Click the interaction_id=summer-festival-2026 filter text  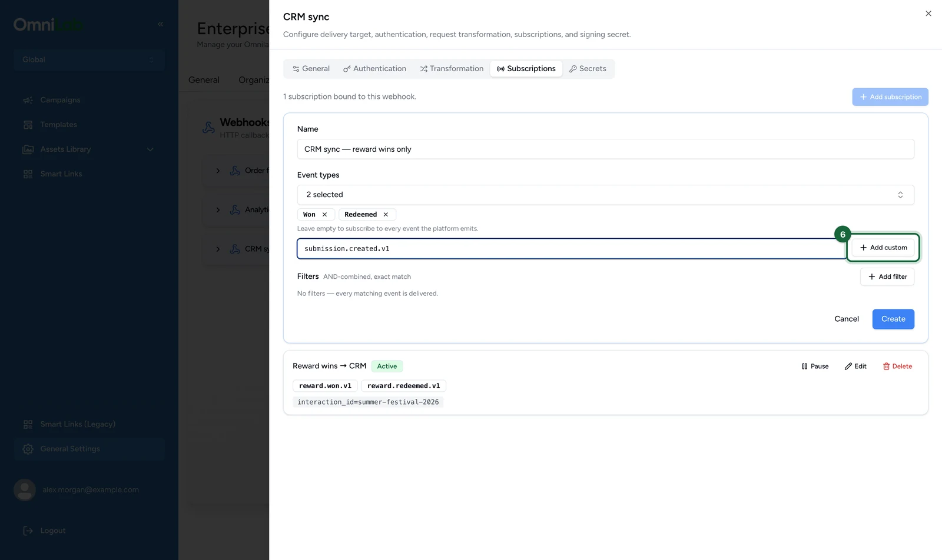[368, 402]
